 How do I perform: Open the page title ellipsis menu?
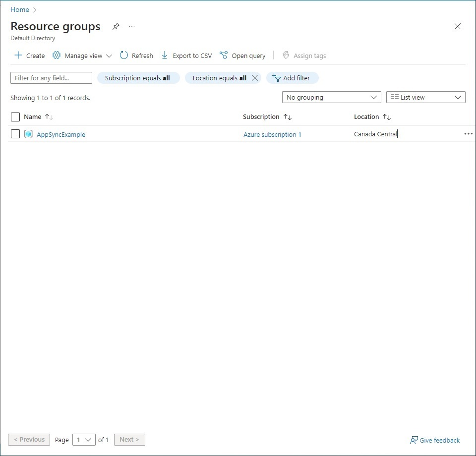point(131,26)
